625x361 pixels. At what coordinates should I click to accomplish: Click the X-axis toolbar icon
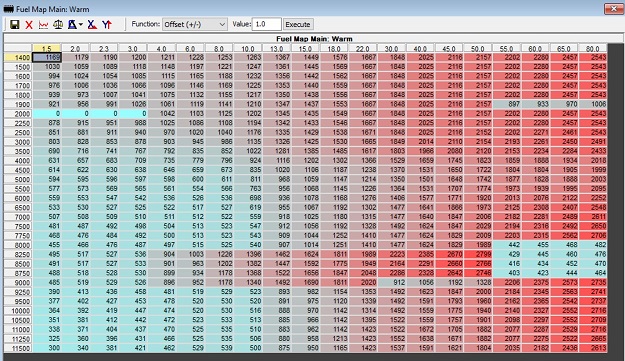coord(92,25)
